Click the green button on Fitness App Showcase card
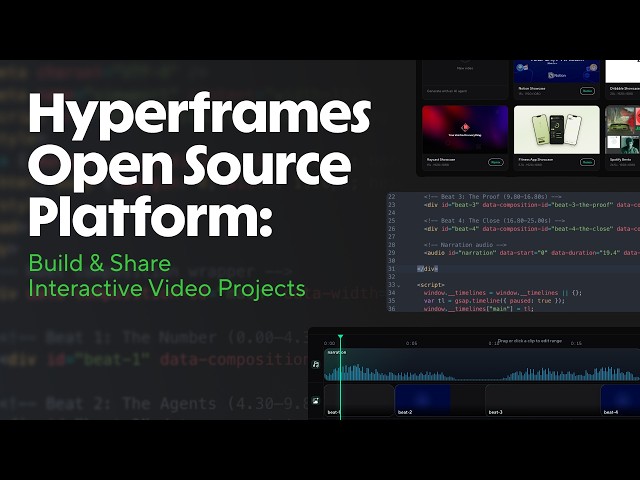 point(587,162)
